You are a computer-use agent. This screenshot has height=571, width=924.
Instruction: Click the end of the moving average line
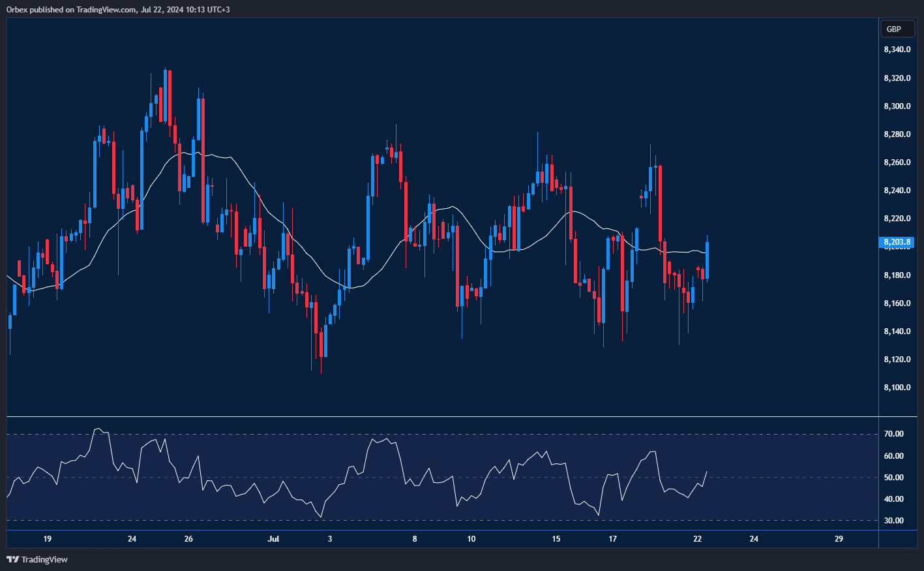[707, 253]
